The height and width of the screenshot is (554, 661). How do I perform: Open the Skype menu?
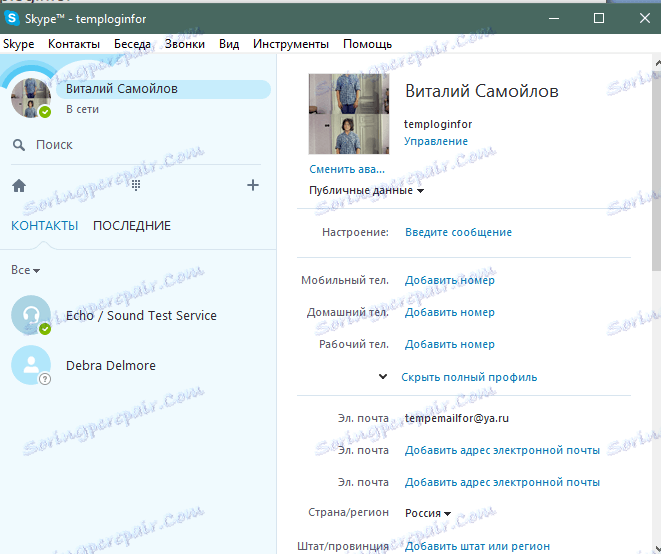(19, 44)
